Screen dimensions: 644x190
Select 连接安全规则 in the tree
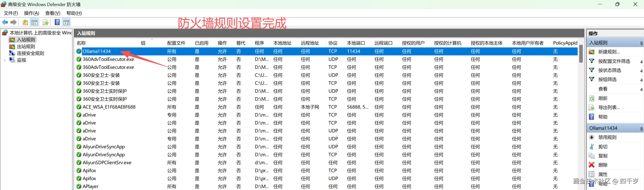click(30, 53)
